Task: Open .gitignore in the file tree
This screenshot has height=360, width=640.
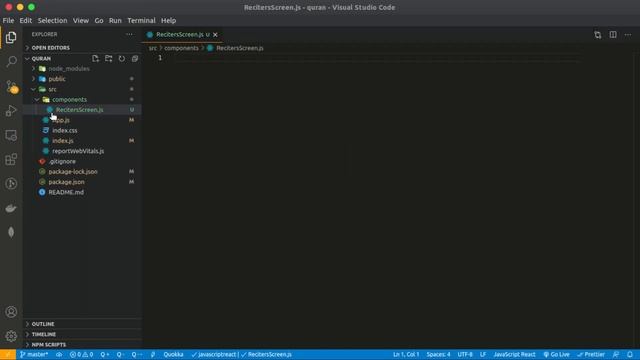Action: click(x=62, y=161)
